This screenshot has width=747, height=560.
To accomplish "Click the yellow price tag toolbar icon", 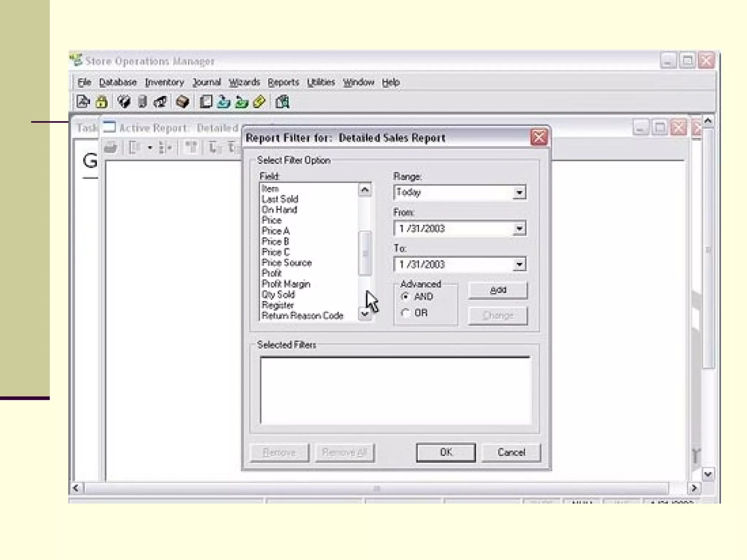I will pos(259,102).
